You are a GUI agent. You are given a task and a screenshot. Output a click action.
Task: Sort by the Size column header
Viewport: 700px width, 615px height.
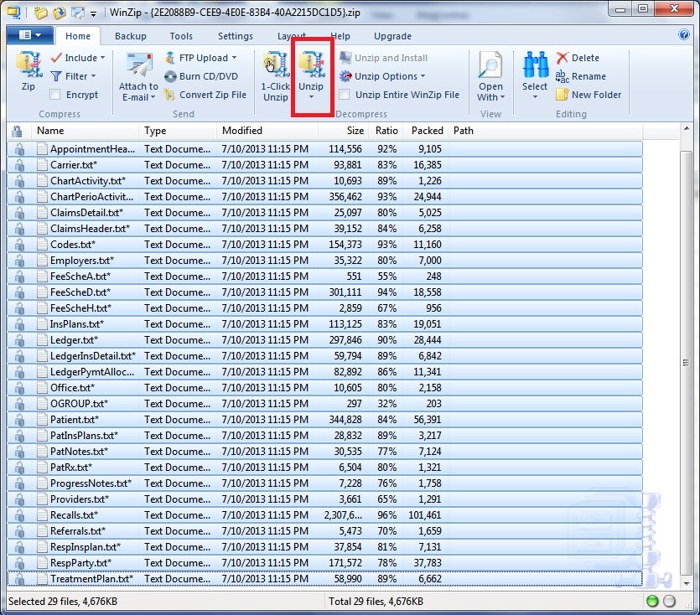pyautogui.click(x=343, y=131)
